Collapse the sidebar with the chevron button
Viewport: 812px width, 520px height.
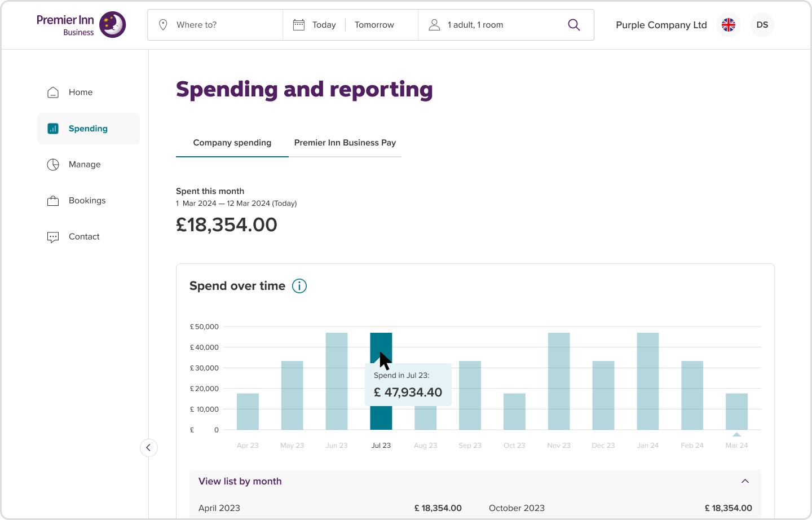149,448
